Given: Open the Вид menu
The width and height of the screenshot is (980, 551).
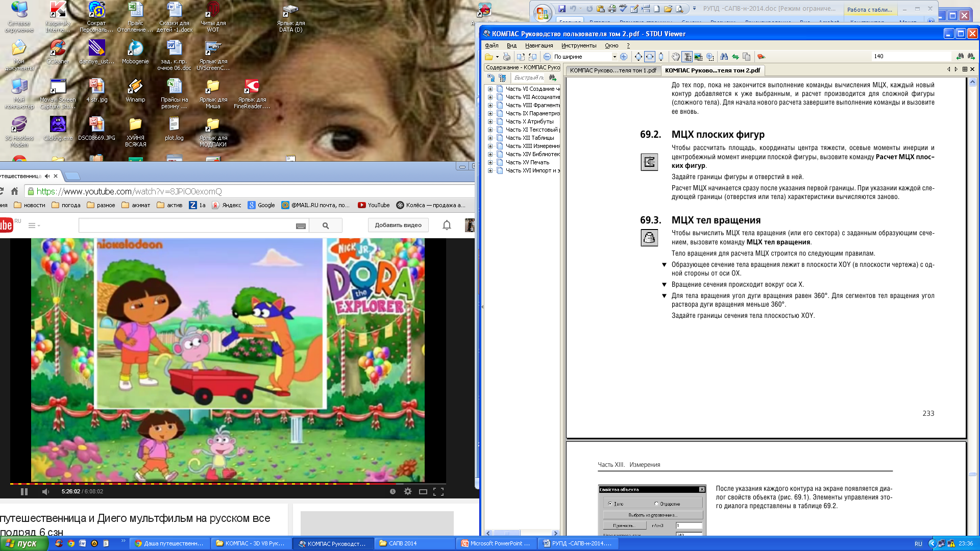Looking at the screenshot, I should coord(511,45).
